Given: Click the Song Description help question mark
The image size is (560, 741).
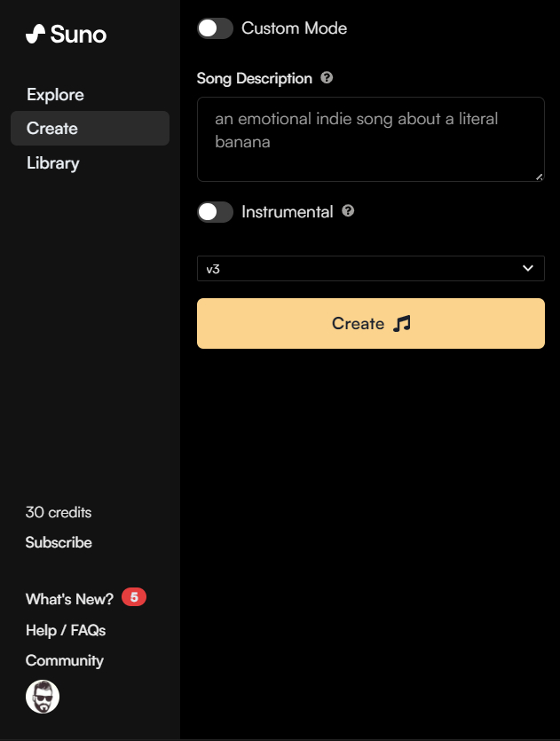Looking at the screenshot, I should [x=327, y=77].
